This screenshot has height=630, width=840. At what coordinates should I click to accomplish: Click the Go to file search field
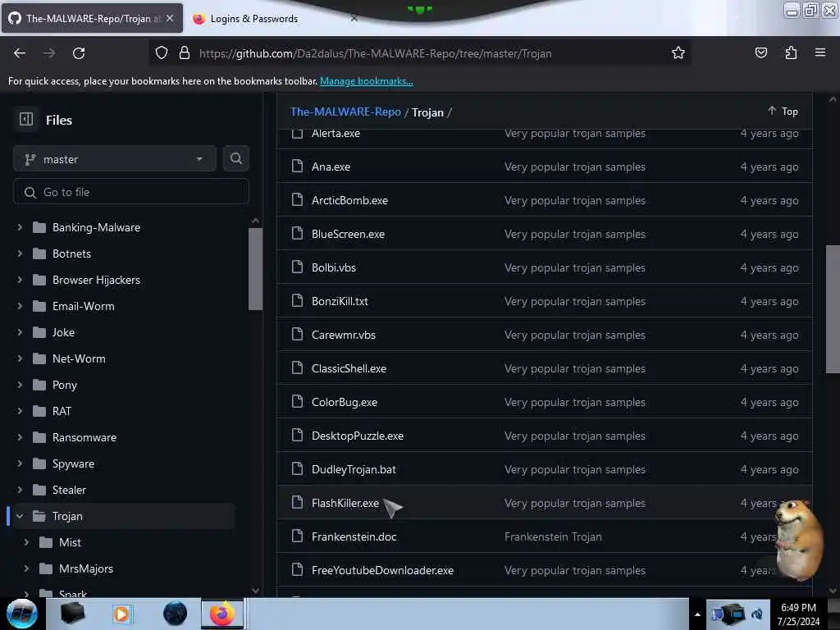pyautogui.click(x=131, y=192)
